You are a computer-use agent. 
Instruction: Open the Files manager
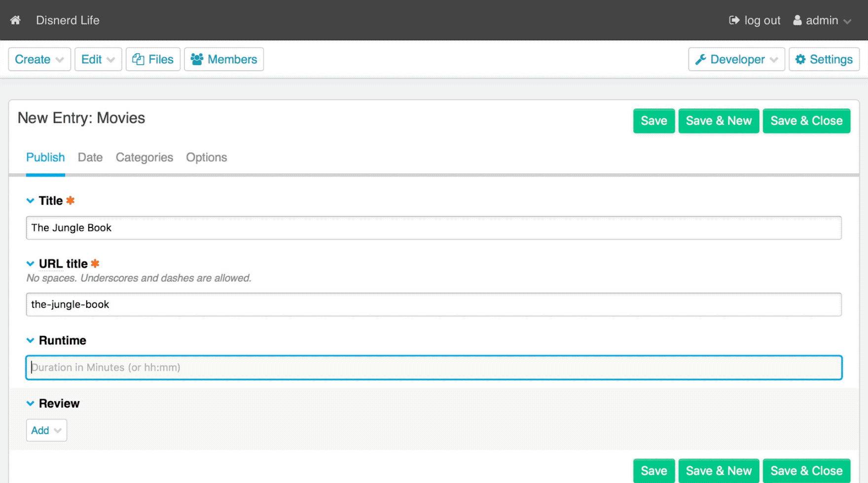pyautogui.click(x=153, y=59)
